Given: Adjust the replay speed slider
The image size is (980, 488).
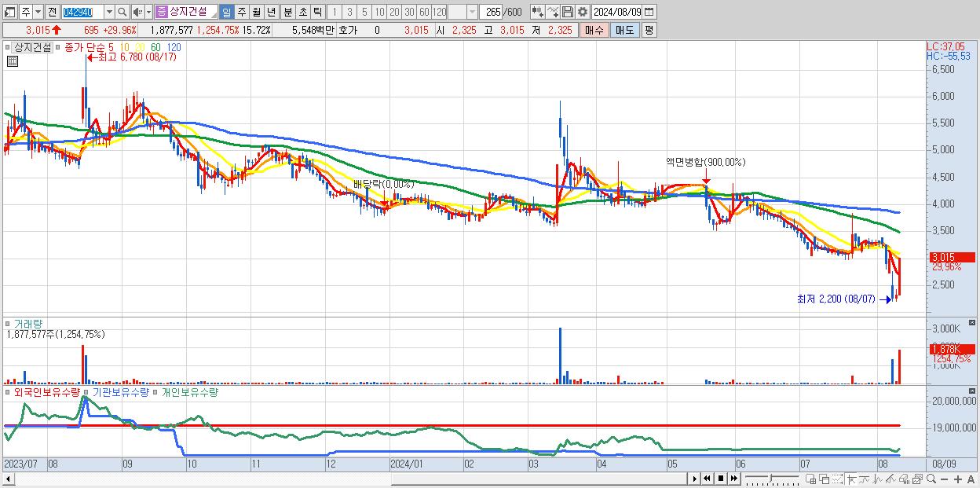Looking at the screenshot, I should pos(771,478).
